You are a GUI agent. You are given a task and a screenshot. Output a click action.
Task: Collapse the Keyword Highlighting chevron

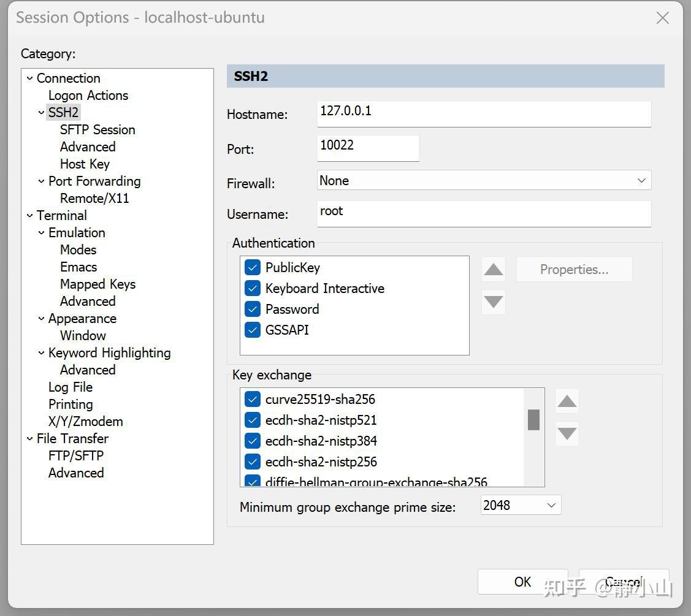[41, 353]
